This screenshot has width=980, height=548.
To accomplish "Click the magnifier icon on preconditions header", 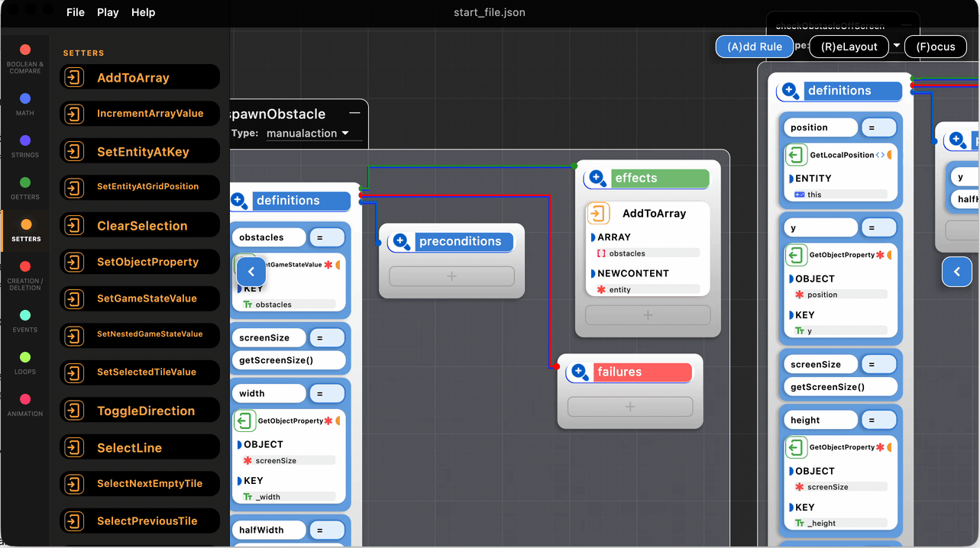I will pyautogui.click(x=401, y=242).
